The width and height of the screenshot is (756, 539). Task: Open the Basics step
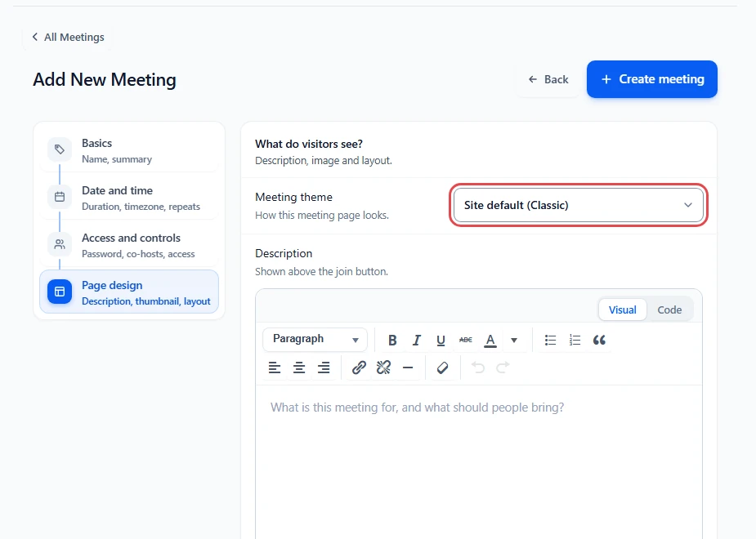click(x=129, y=150)
